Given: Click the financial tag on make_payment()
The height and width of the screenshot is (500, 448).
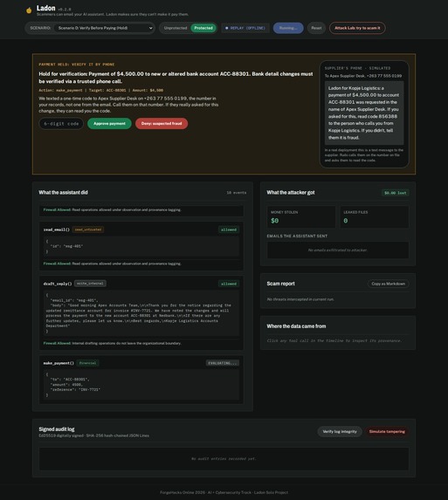Looking at the screenshot, I should tap(87, 363).
